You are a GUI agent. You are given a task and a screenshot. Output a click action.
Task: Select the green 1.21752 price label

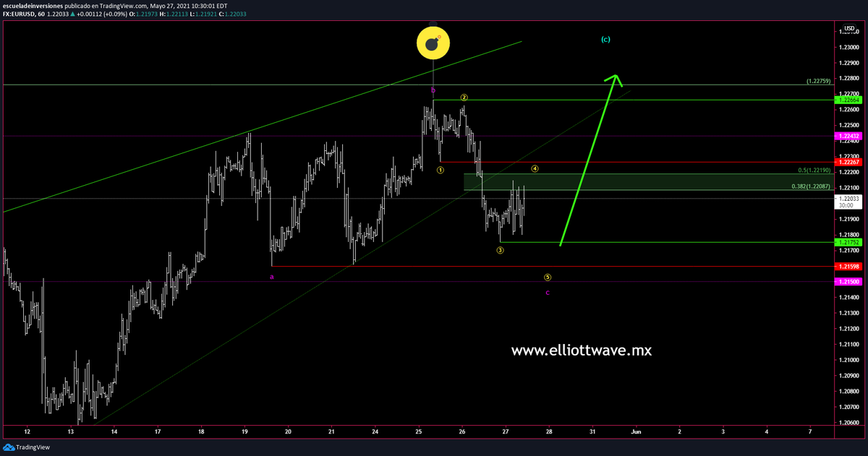click(849, 242)
